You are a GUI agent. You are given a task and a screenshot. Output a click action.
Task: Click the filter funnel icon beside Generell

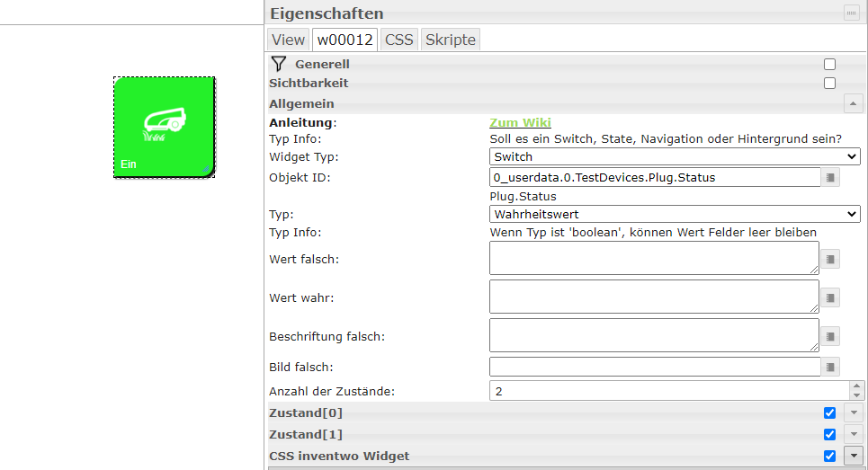click(x=279, y=64)
